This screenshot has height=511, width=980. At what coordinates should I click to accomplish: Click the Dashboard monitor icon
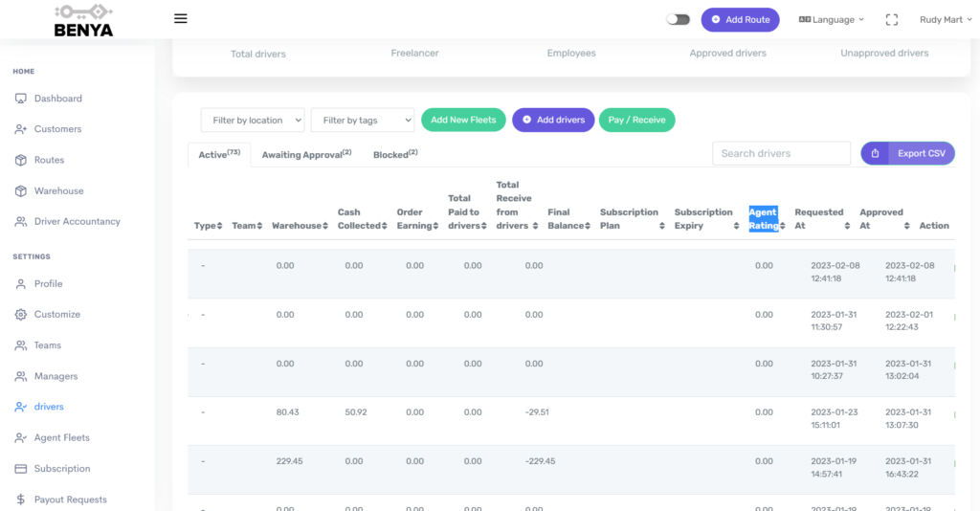[x=21, y=99]
